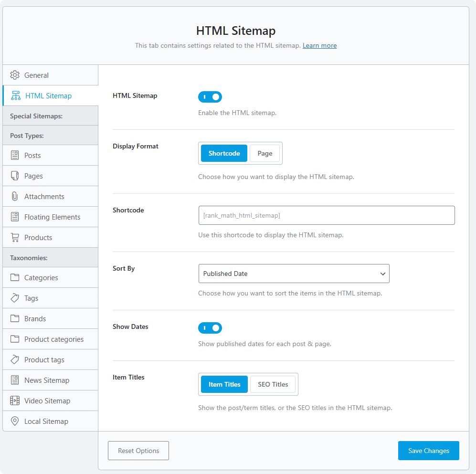Click the Pages icon in sidebar
This screenshot has width=476, height=474.
15,176
